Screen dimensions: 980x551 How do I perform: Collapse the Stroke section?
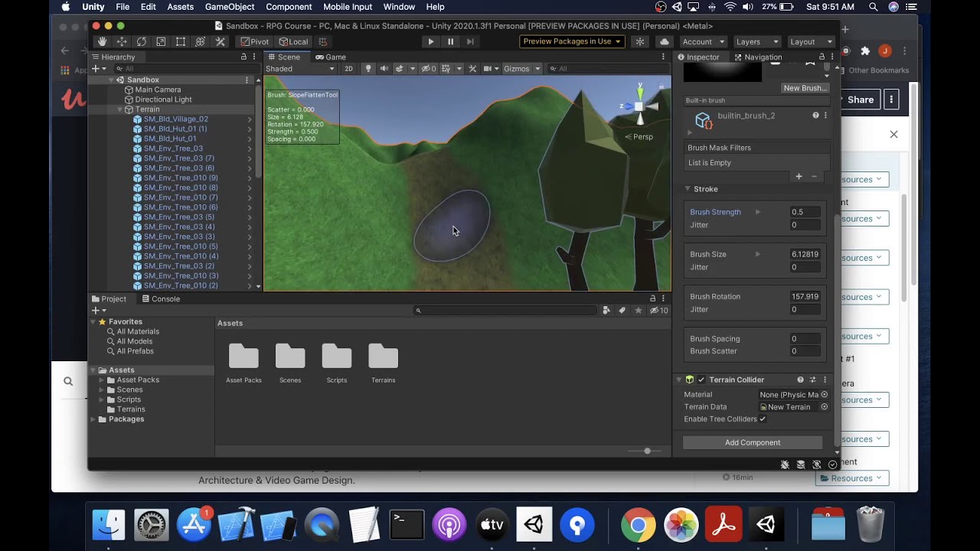coord(688,189)
